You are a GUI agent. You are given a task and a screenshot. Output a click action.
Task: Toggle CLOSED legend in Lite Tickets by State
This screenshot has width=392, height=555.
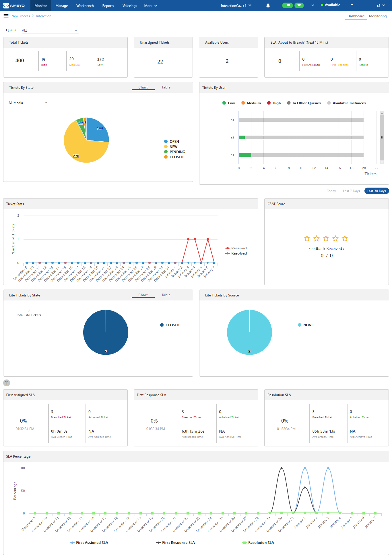(x=170, y=325)
